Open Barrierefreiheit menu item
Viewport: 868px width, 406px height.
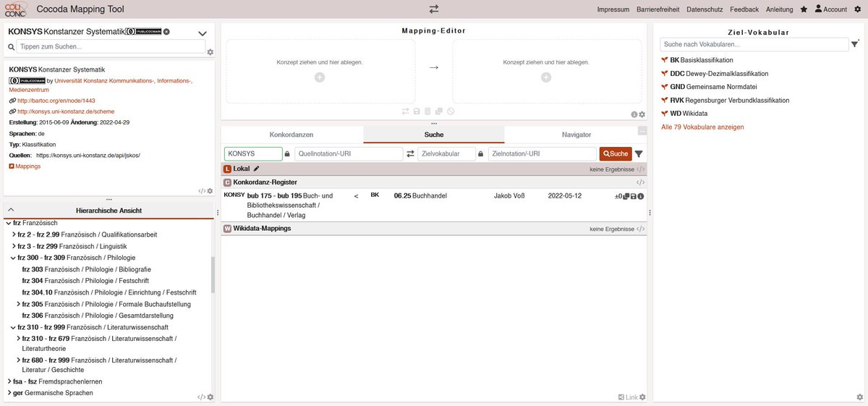pos(658,9)
